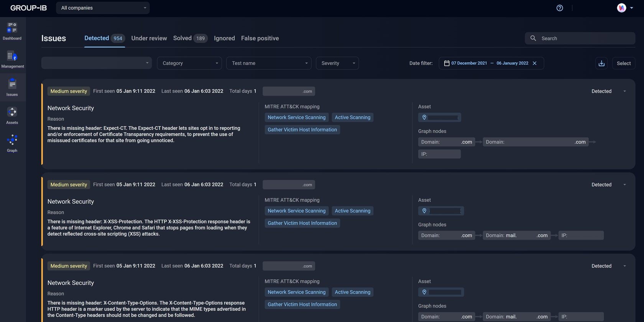Expand the All companies dropdown
This screenshot has width=644, height=322.
(103, 8)
